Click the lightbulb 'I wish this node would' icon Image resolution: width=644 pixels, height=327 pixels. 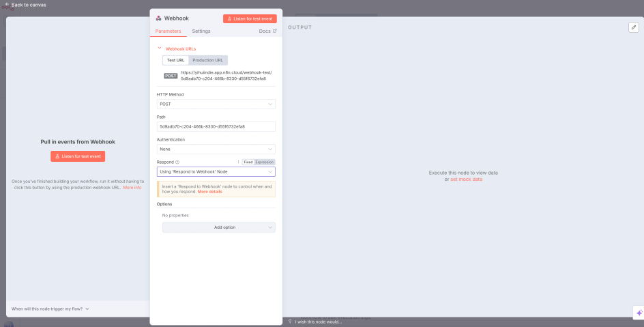coord(291,322)
